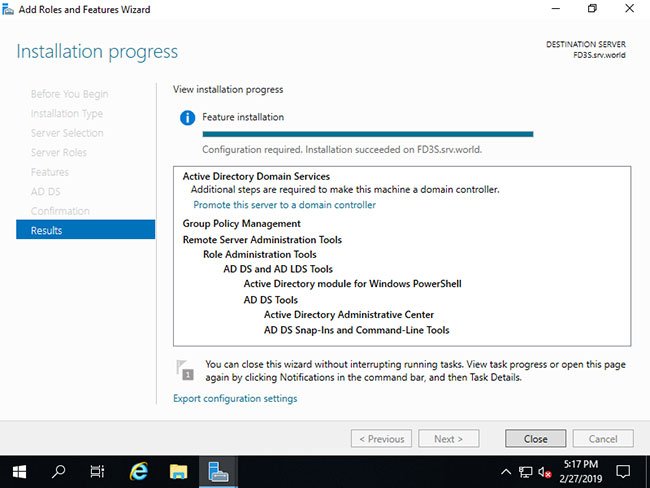Click the network status tray icon

coord(526,472)
